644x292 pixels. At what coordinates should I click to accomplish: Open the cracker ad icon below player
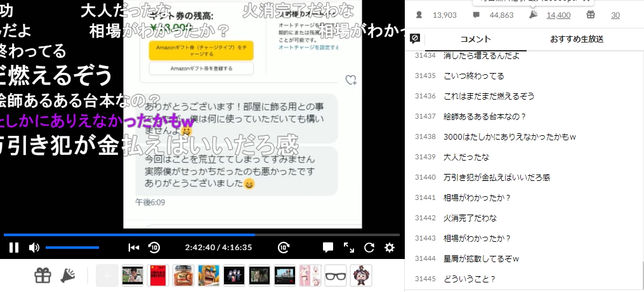(68, 275)
